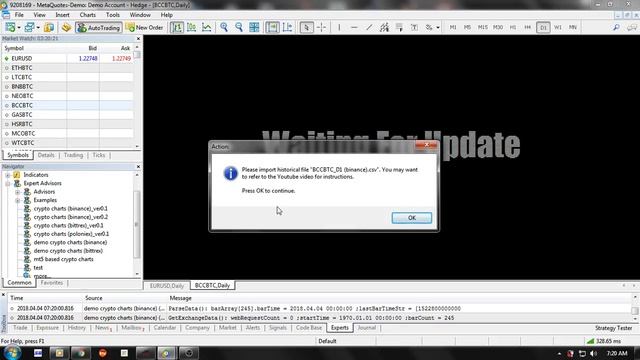Set timeframe to M5
The width and height of the screenshot is (640, 360).
pyautogui.click(x=467, y=27)
